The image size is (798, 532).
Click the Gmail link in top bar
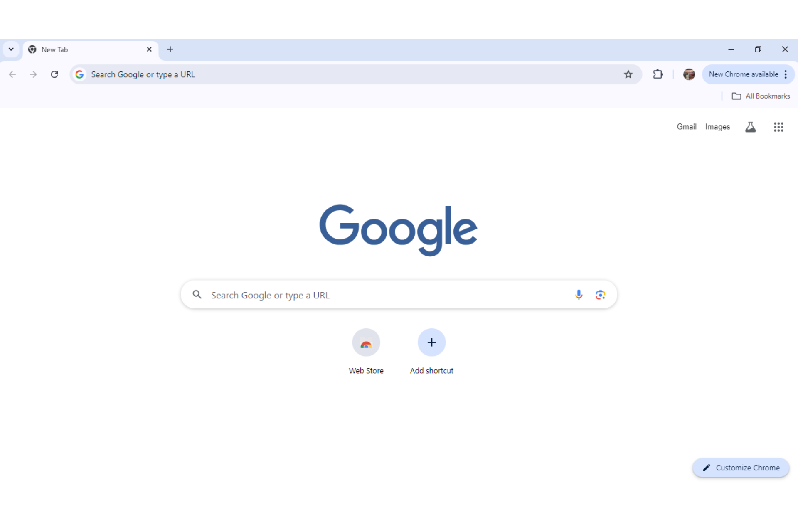(x=686, y=126)
